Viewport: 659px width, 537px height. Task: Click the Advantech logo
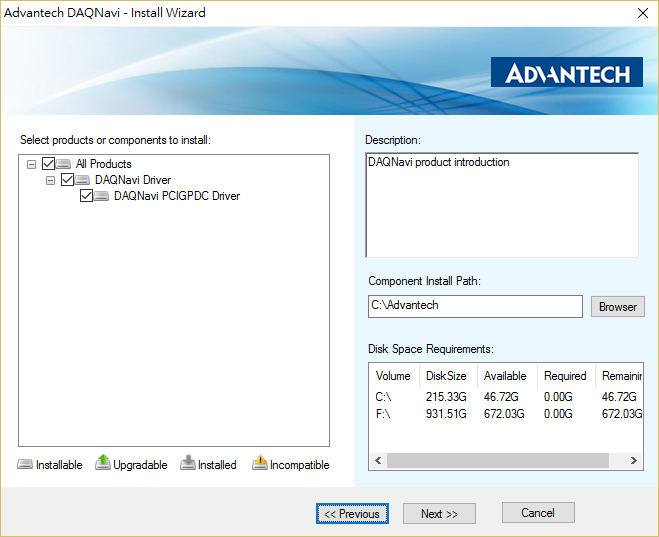(567, 72)
